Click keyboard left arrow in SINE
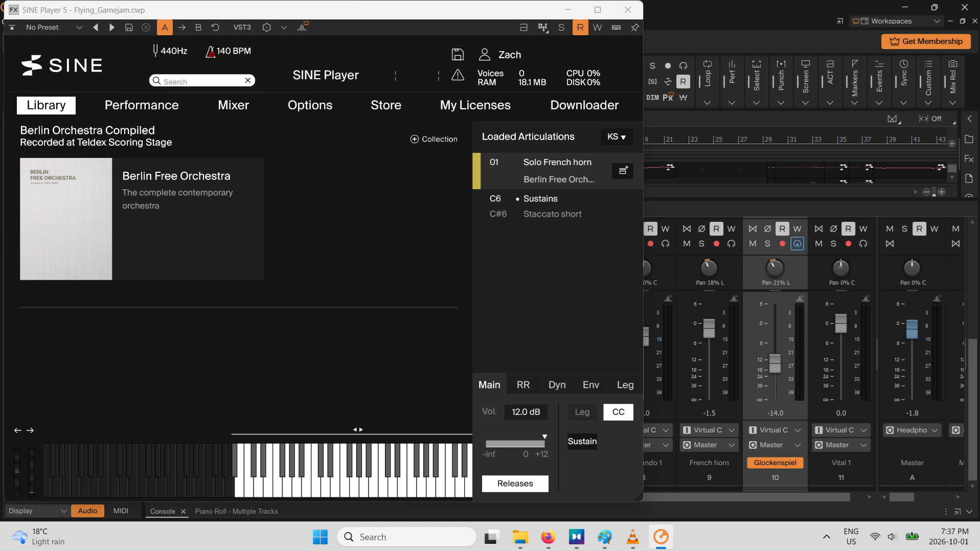 [17, 430]
